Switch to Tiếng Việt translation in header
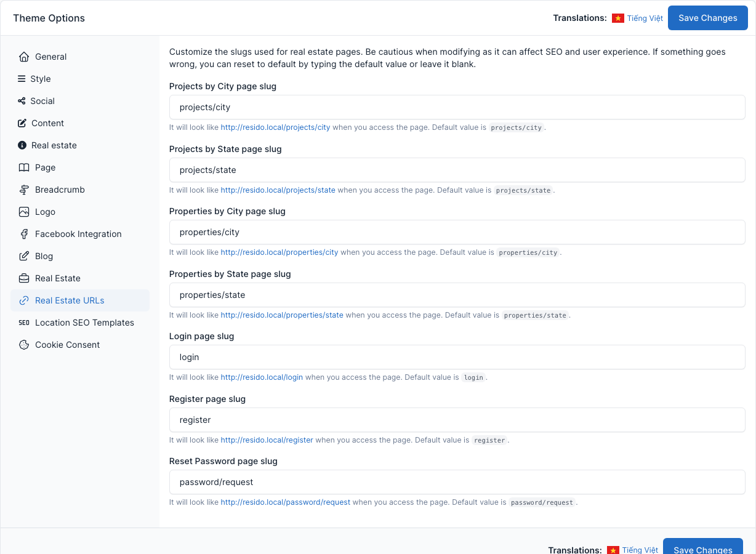 pyautogui.click(x=645, y=18)
